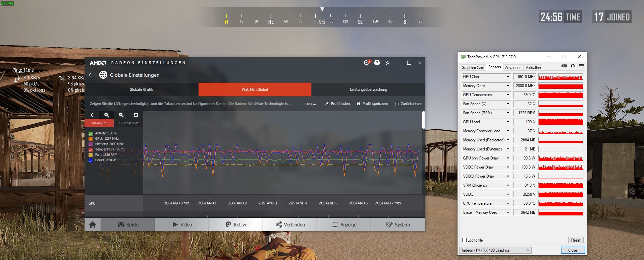The width and height of the screenshot is (644, 260).
Task: Toggle the Activity graph checkbox
Action: [91, 133]
